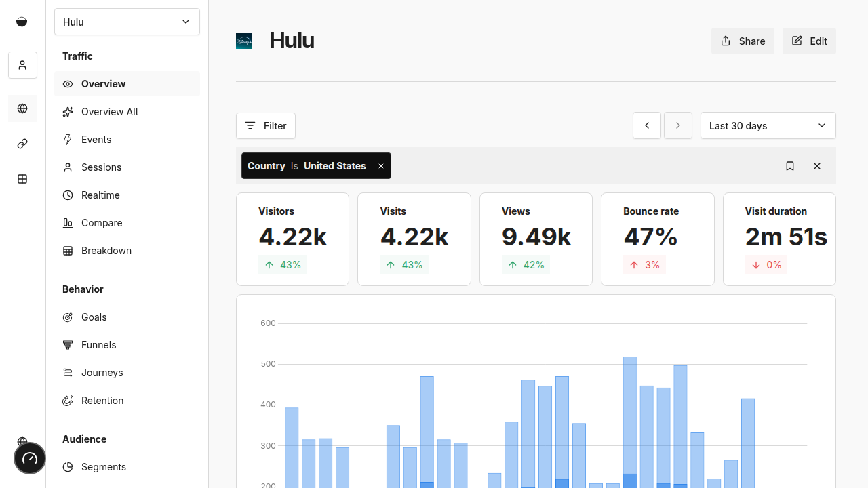The width and height of the screenshot is (868, 488).
Task: Navigate to Sessions
Action: pyautogui.click(x=127, y=167)
